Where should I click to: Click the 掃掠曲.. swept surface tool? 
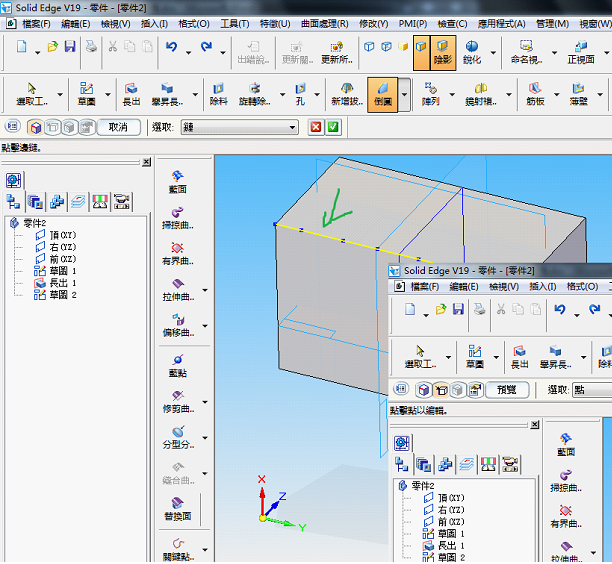pos(178,218)
